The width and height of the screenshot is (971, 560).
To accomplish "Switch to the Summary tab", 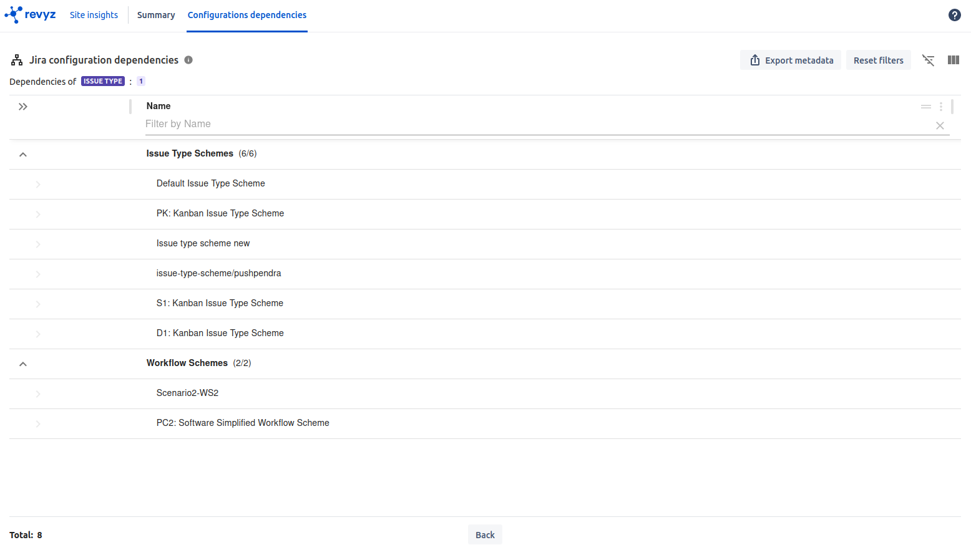I will 155,14.
